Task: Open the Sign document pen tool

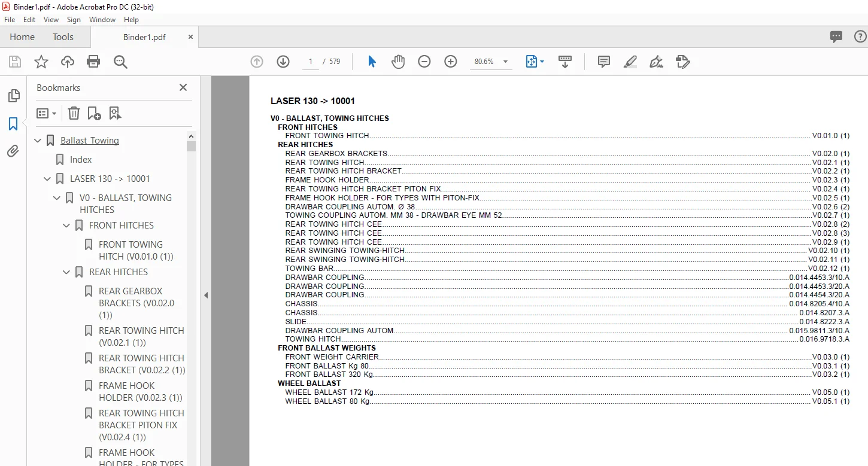Action: coord(656,62)
